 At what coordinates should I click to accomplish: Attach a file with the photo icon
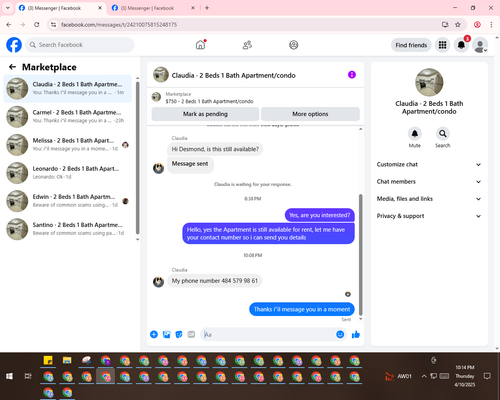coord(166,334)
